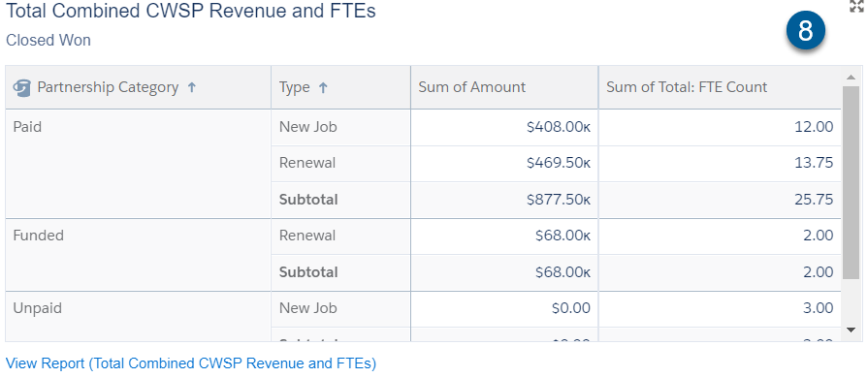Click the Total Combined CWSP Revenue title
Screen dimensions: 868x378
pyautogui.click(x=191, y=11)
